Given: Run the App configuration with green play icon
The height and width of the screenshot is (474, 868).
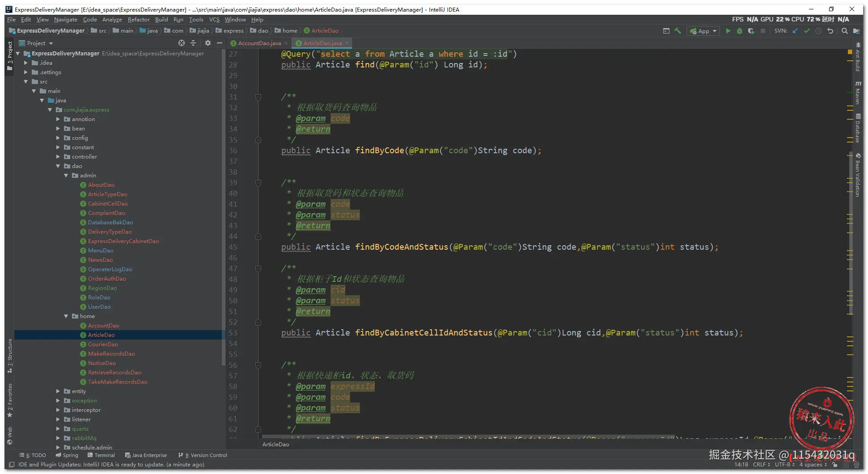Looking at the screenshot, I should pos(728,31).
